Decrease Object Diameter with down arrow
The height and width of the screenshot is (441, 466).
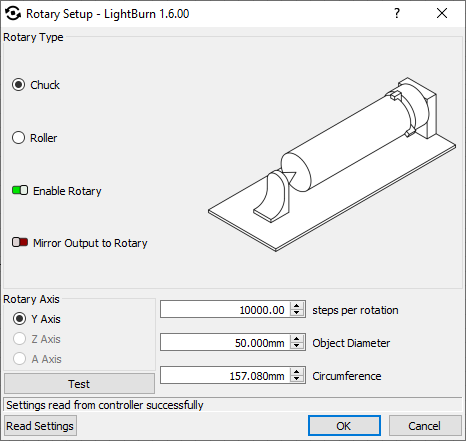point(297,346)
